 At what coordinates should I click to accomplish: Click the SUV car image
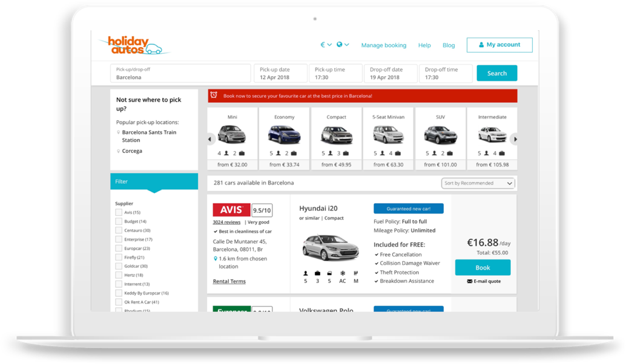(x=440, y=135)
